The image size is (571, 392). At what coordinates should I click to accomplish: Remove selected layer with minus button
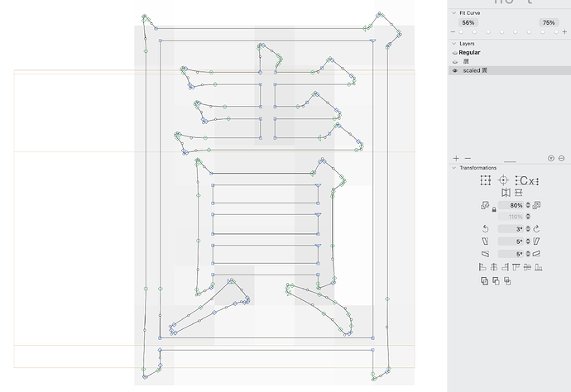tap(468, 158)
